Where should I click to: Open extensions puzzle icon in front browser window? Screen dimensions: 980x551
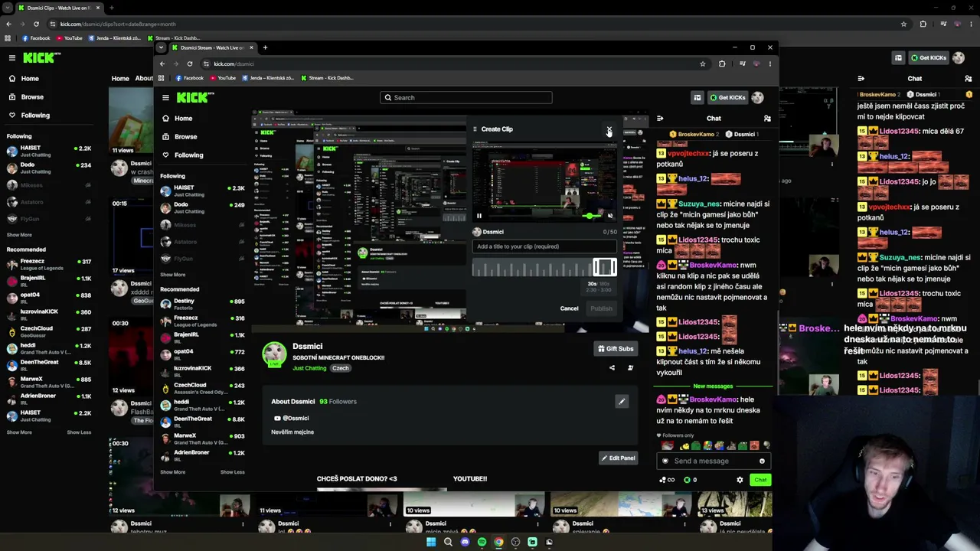pyautogui.click(x=722, y=64)
